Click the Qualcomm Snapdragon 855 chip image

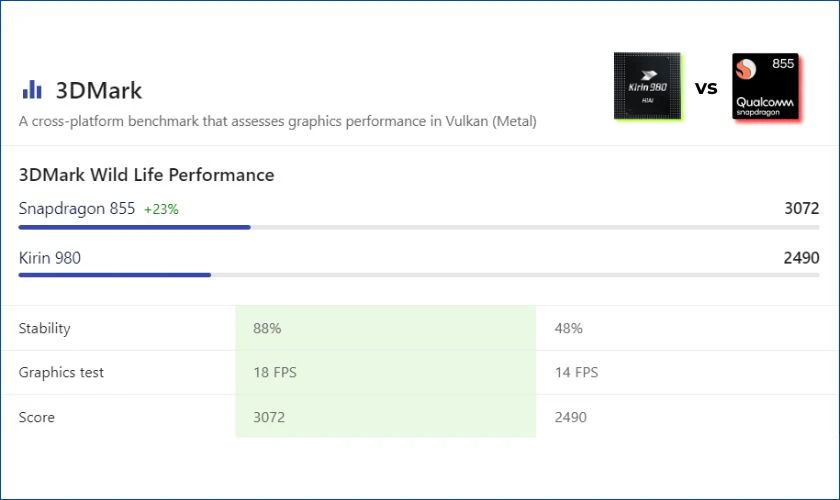[x=766, y=87]
